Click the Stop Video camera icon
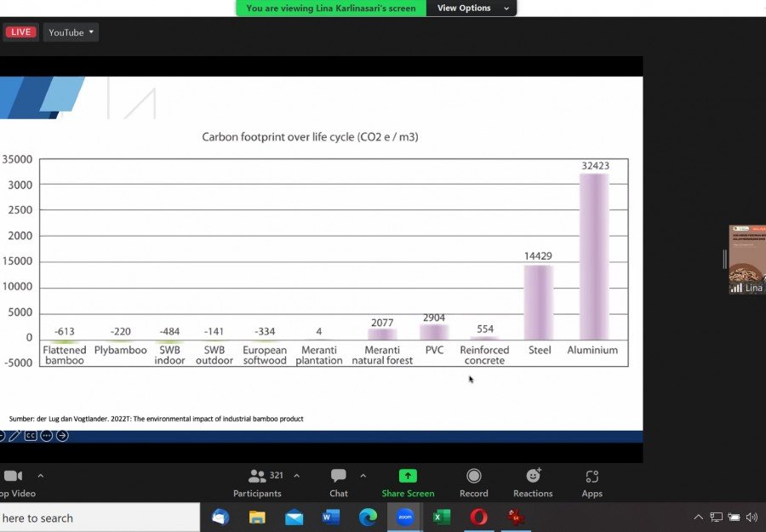The image size is (766, 532). pyautogui.click(x=13, y=476)
